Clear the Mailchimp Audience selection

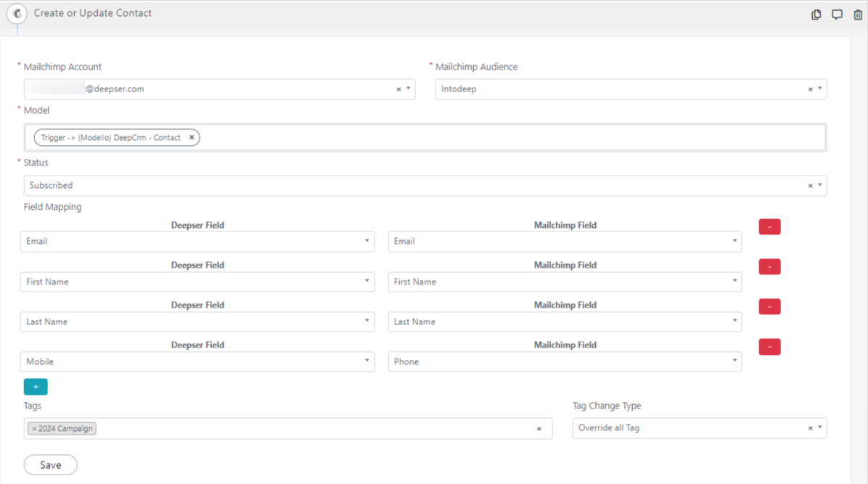click(811, 89)
